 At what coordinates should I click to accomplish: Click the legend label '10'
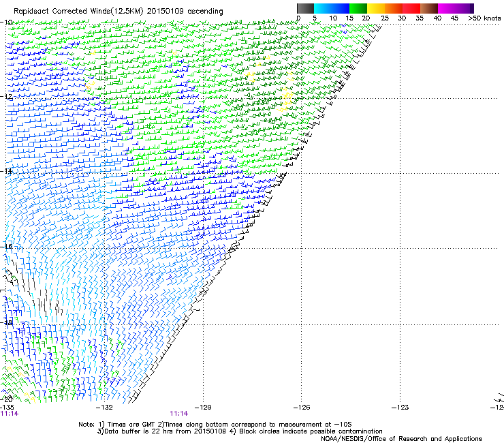333,18
